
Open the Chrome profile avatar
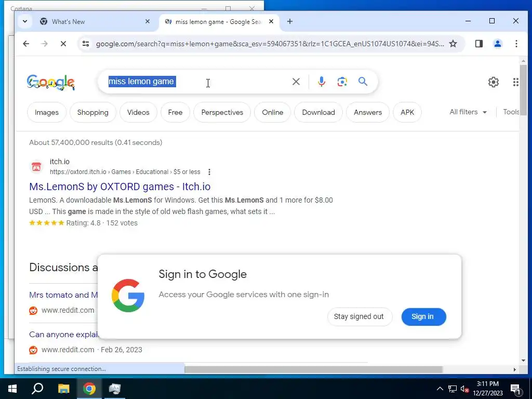click(498, 44)
